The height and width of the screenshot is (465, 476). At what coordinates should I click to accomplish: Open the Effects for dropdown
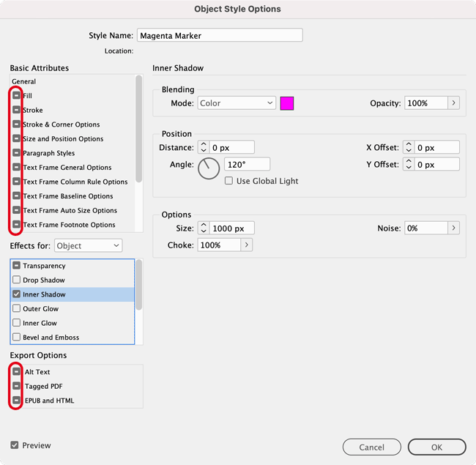tap(89, 245)
